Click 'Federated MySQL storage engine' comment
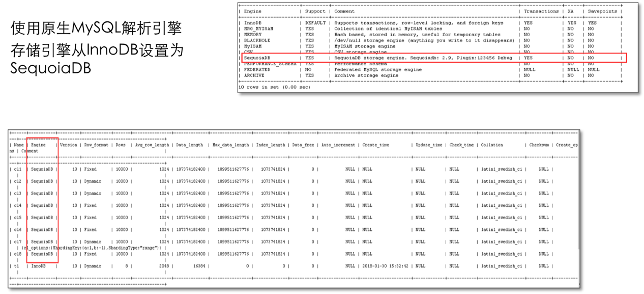Screen dimensions: 644x294 (378, 69)
